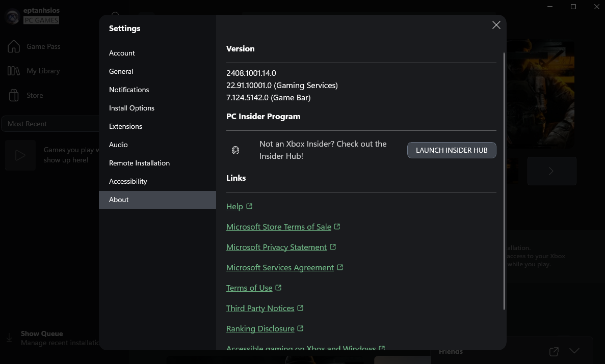
Task: Open the Extensions settings section
Action: tap(157, 126)
